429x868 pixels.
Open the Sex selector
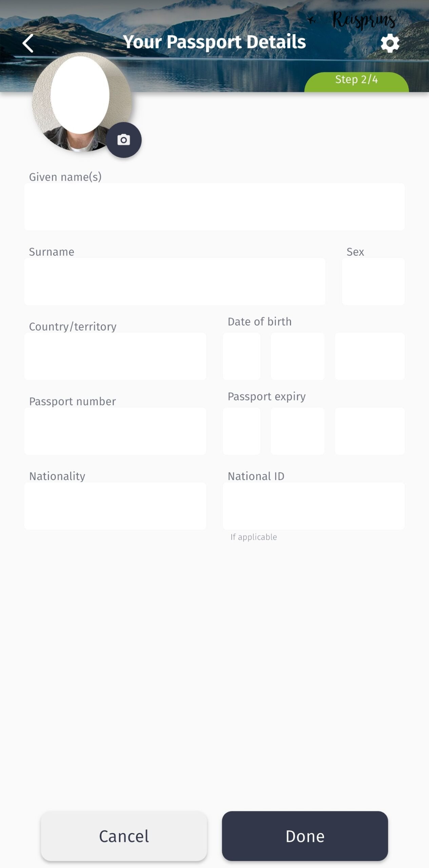coord(373,281)
